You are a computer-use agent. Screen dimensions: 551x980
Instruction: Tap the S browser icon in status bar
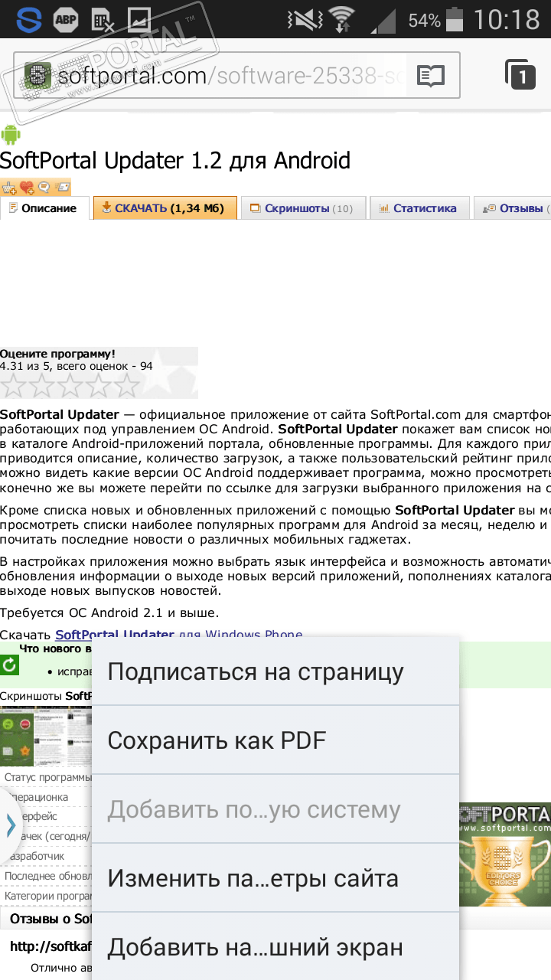coord(29,19)
